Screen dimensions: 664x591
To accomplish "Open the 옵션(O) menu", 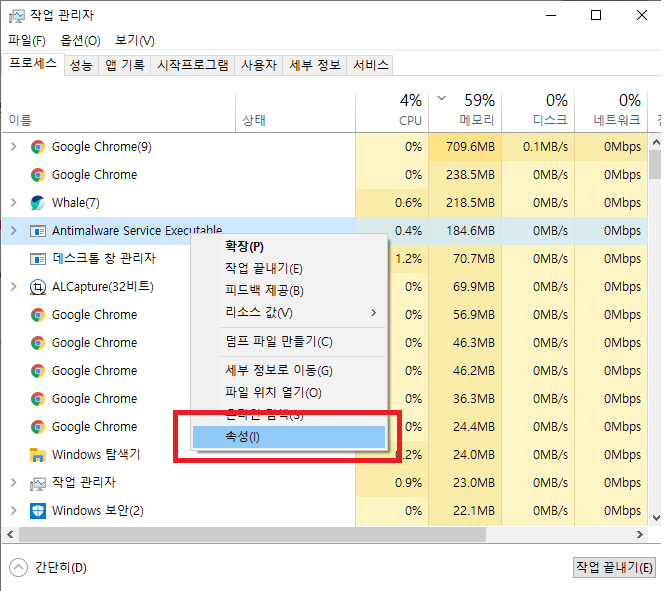I will (80, 41).
